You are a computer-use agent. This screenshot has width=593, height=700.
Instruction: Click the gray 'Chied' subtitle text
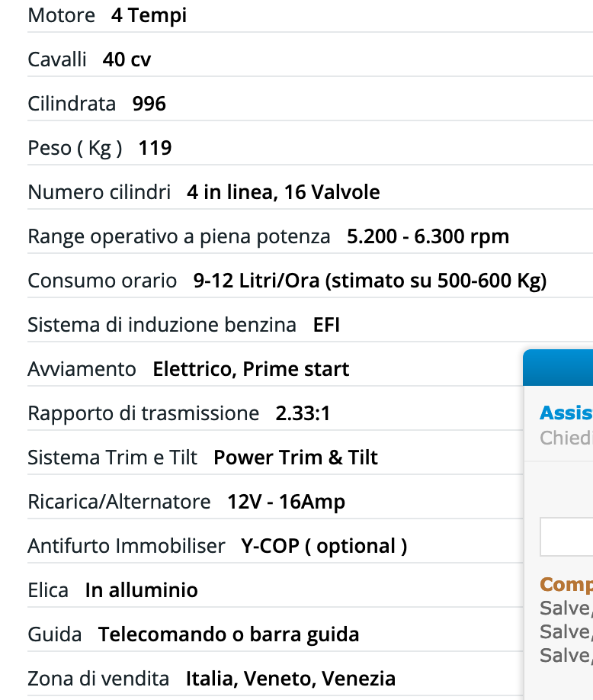pyautogui.click(x=566, y=438)
